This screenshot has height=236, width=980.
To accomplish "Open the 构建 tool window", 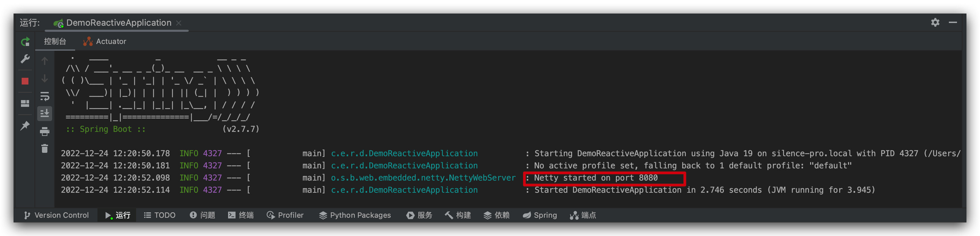I will (458, 215).
